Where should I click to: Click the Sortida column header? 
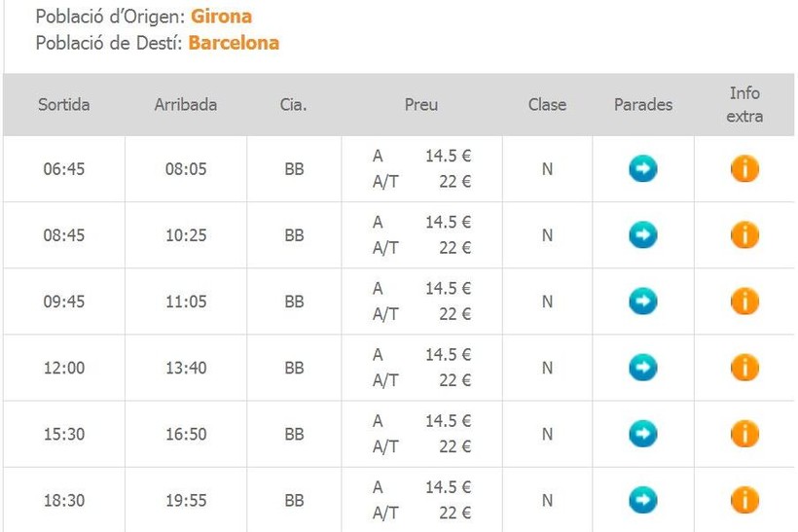64,105
